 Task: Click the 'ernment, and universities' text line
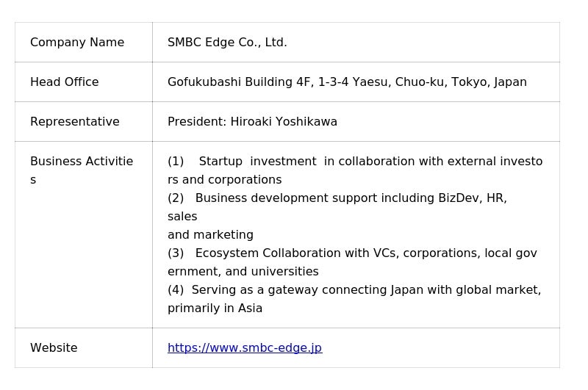click(x=243, y=272)
